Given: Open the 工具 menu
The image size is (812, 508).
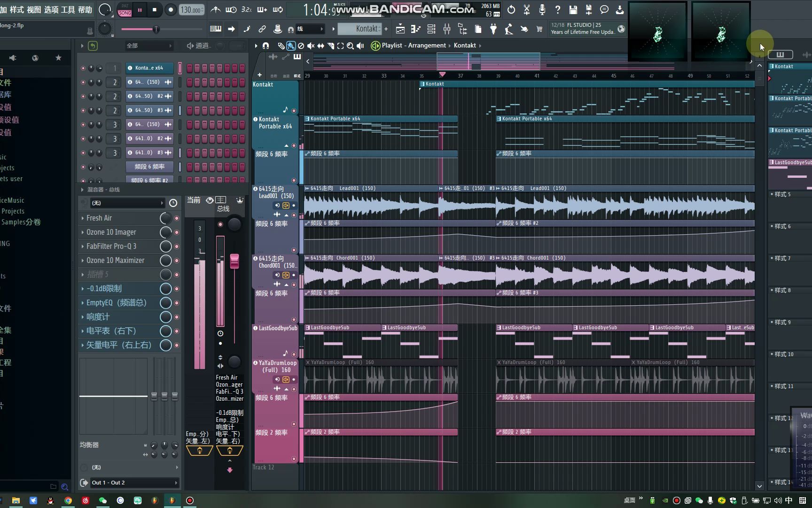Looking at the screenshot, I should point(68,9).
